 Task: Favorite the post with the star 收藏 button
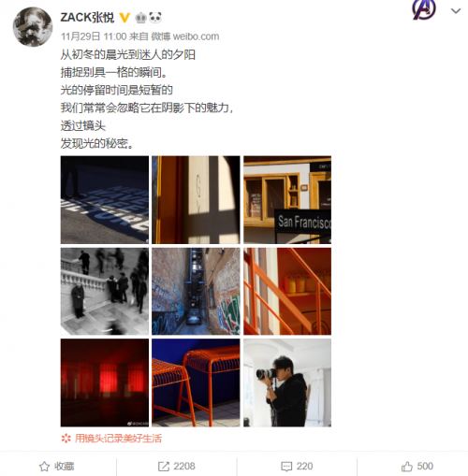click(57, 467)
